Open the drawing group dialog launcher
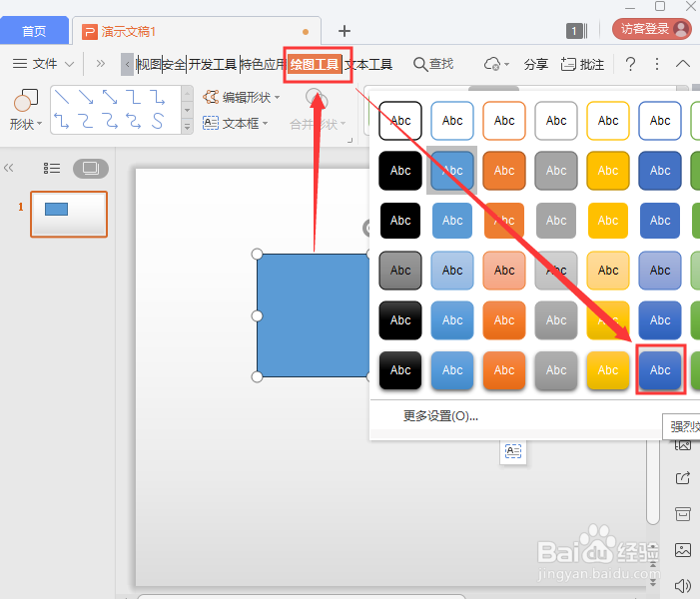Screen dimensions: 700x599 (350, 141)
